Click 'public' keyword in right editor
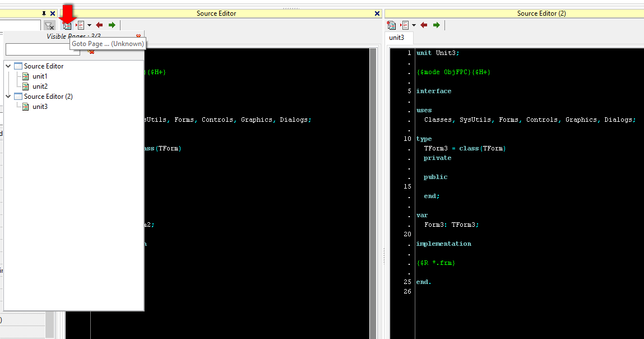The width and height of the screenshot is (644, 339). coord(435,177)
